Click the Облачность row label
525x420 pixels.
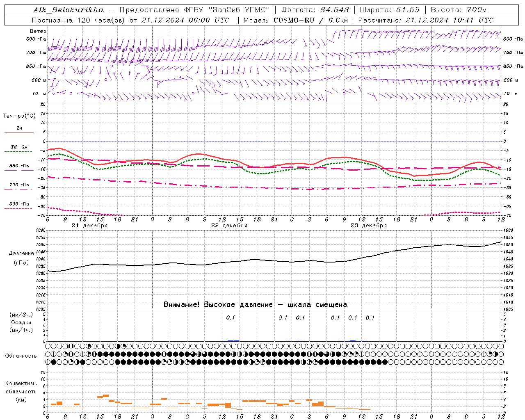pyautogui.click(x=21, y=356)
